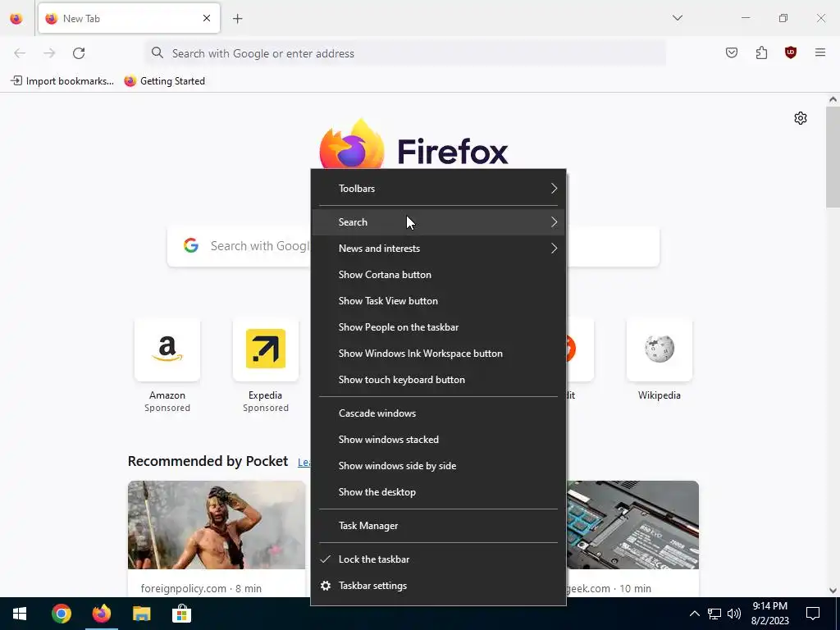Go forward with the forward arrow

pos(49,53)
